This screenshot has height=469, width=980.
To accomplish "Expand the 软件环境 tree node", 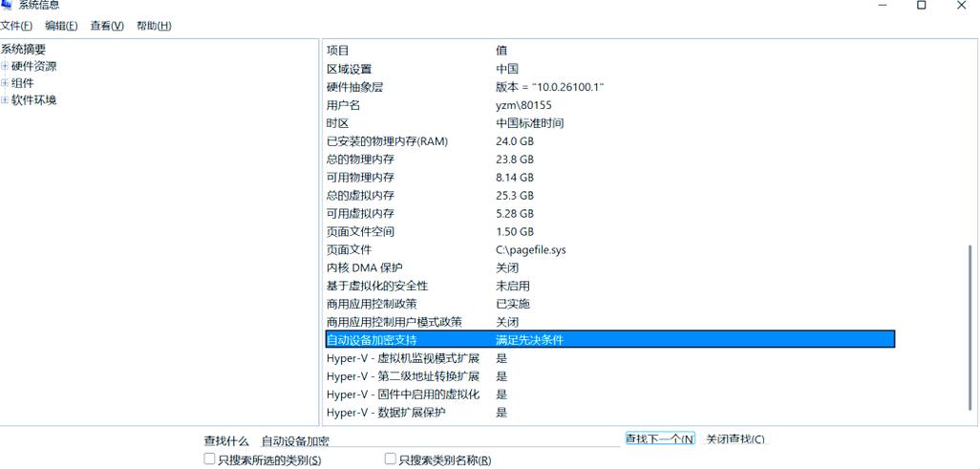I will (5, 100).
